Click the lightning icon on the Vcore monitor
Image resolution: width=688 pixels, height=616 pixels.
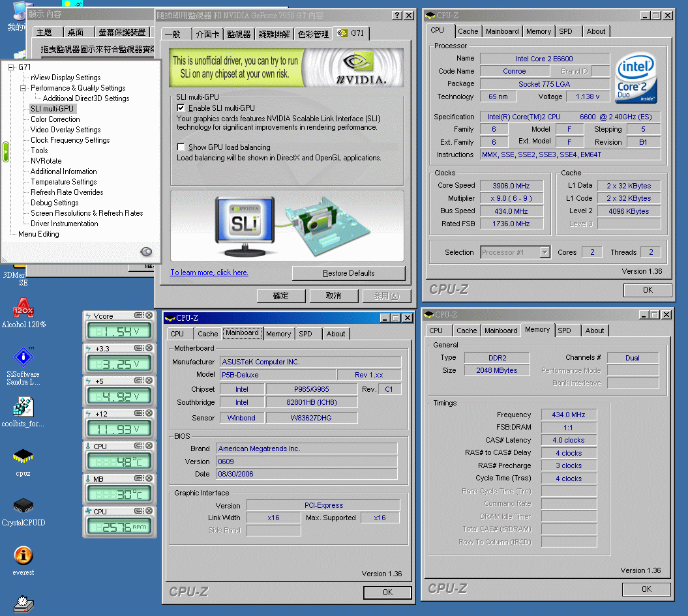pyautogui.click(x=88, y=315)
